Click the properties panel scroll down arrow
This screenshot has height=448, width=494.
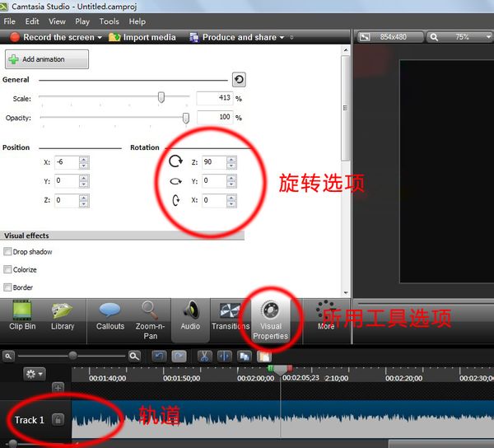[346, 292]
